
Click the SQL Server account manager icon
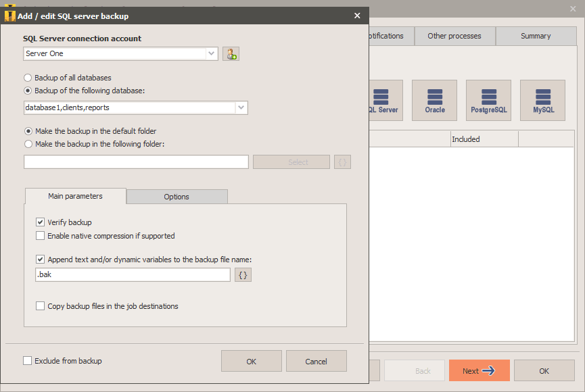(x=231, y=54)
